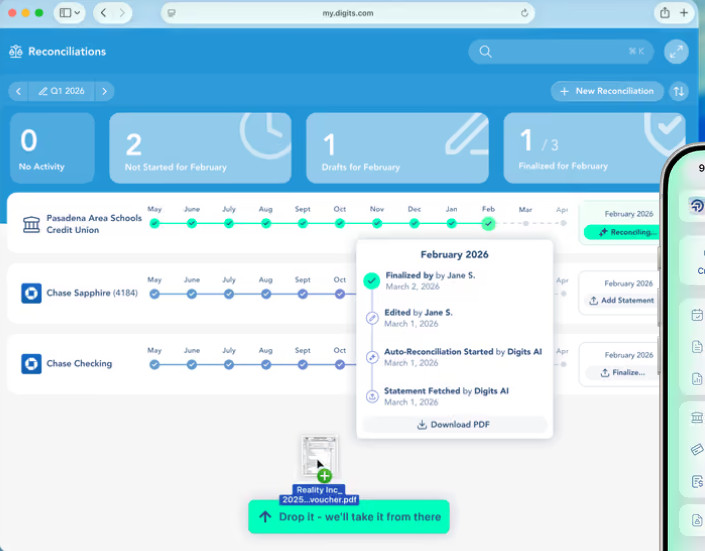Open the Not Started for February card
Viewport: 705px width, 551px height.
click(x=200, y=148)
